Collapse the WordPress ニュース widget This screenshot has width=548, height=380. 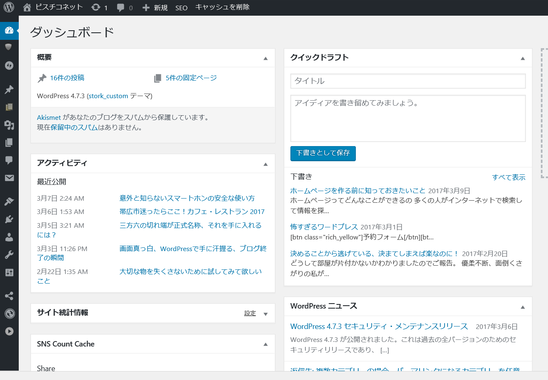[x=523, y=307]
